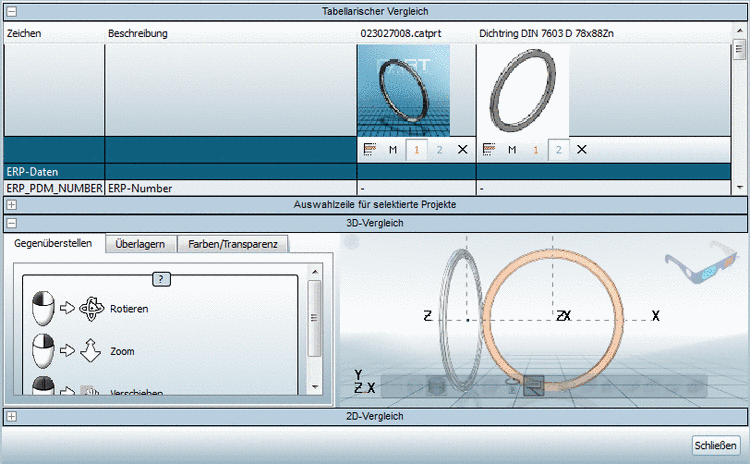Click the Rotieren label
Viewport: 750px width, 464px height.
129,309
